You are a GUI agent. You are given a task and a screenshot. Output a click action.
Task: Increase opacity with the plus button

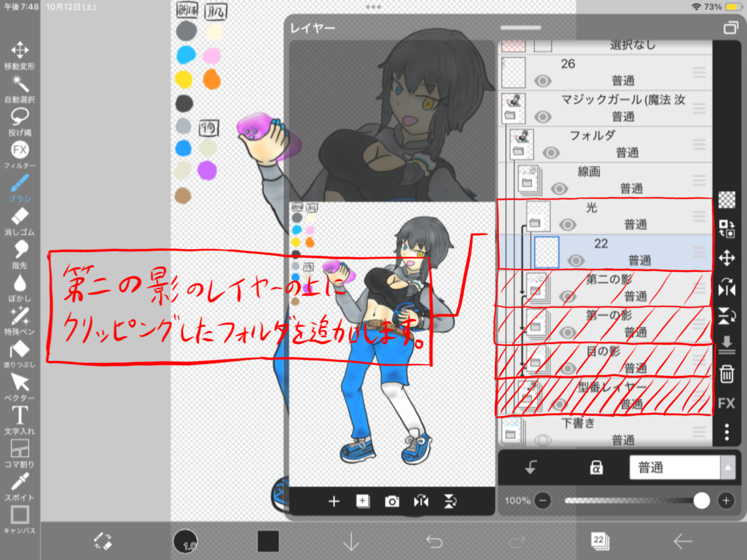click(x=726, y=500)
